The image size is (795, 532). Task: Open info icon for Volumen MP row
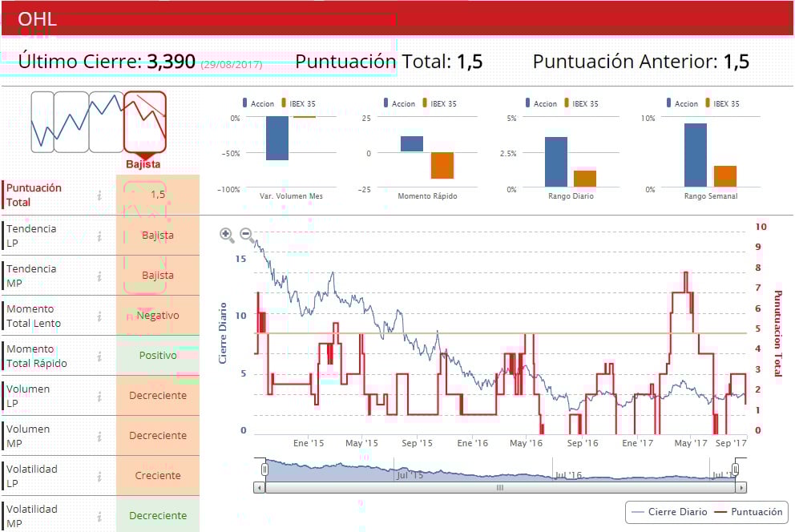coord(99,436)
